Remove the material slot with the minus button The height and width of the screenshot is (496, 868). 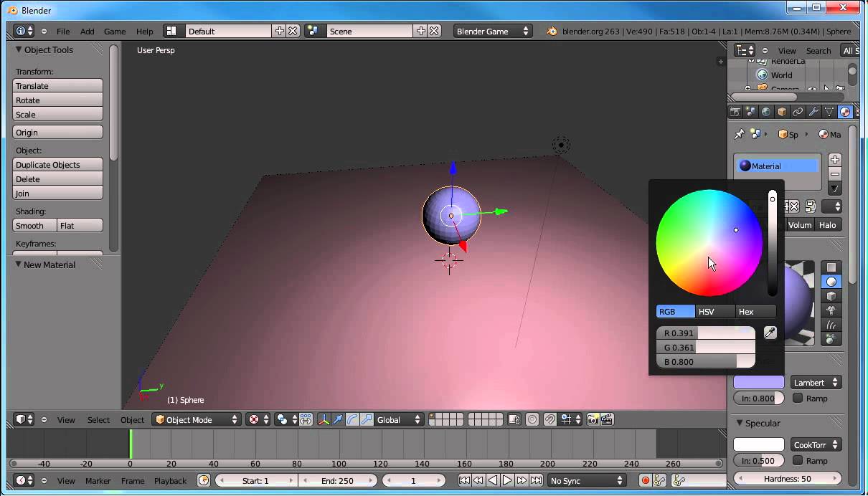[x=835, y=174]
